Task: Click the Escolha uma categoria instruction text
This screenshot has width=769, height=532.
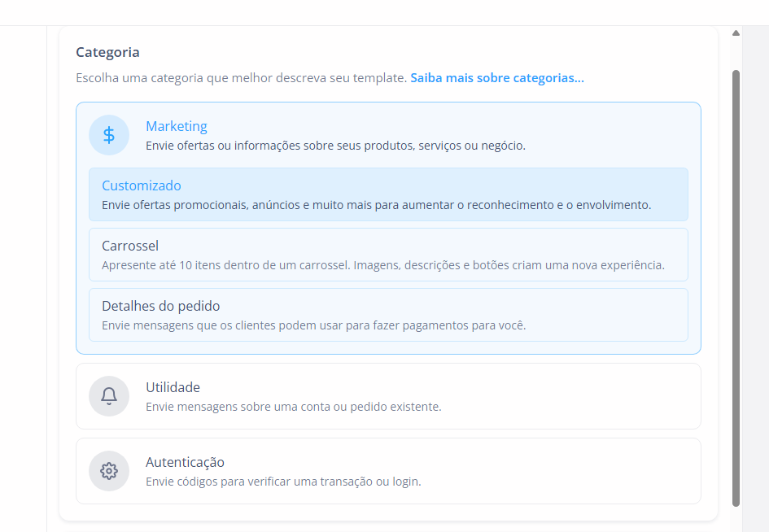Action: [x=241, y=78]
